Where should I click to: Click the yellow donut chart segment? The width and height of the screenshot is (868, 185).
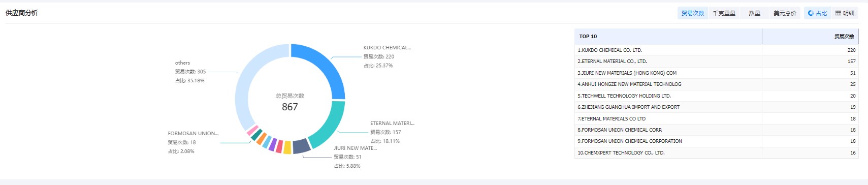point(287,147)
